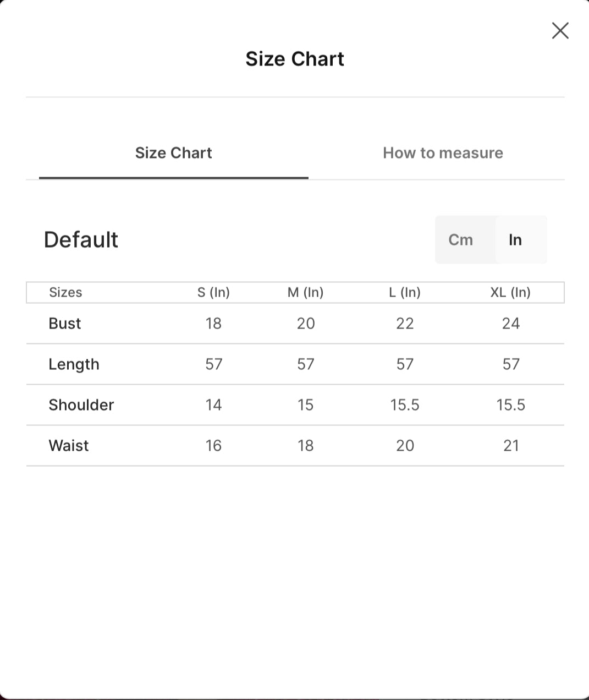Viewport: 589px width, 700px height.
Task: Click the XL bust value 24
Action: tap(511, 324)
